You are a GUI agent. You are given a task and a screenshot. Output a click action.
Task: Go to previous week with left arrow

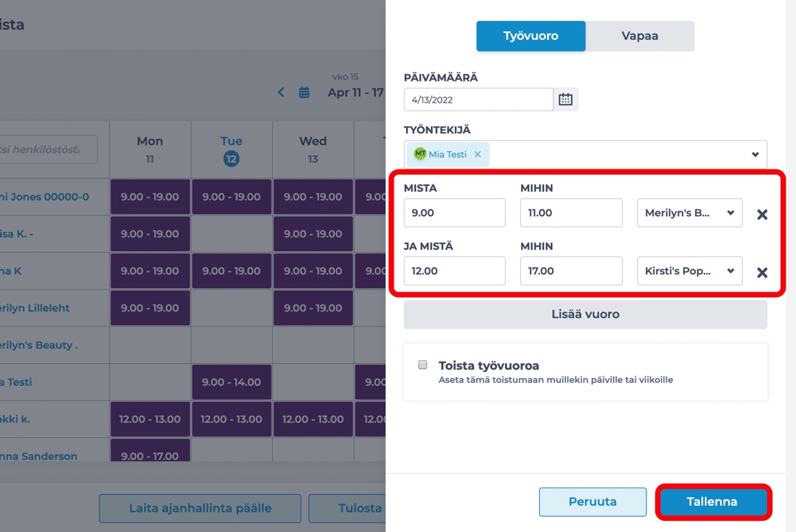(x=281, y=92)
